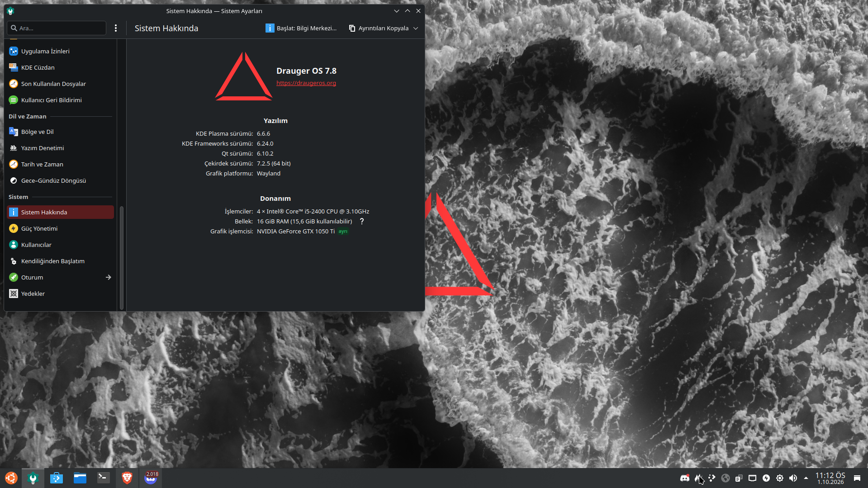Viewport: 868px width, 488px height.
Task: Open the clipboard tray icon
Action: [x=739, y=478]
